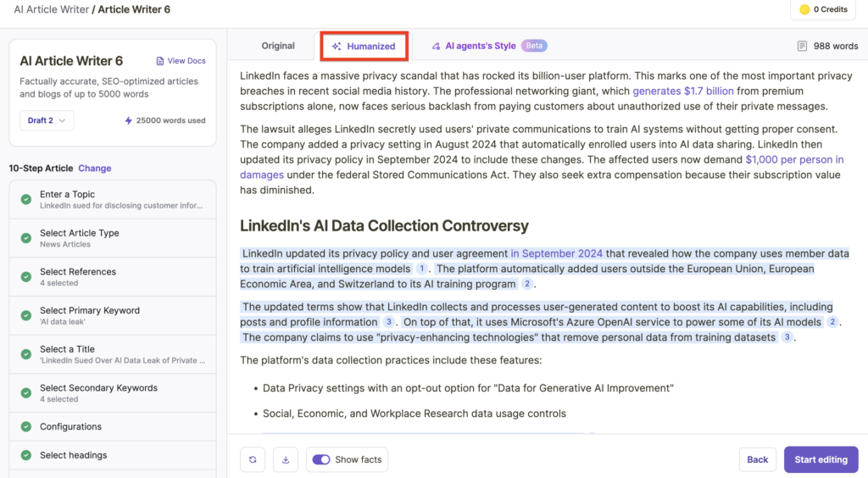Open the Select Primary Keyword step
868x478 pixels.
[x=113, y=315]
